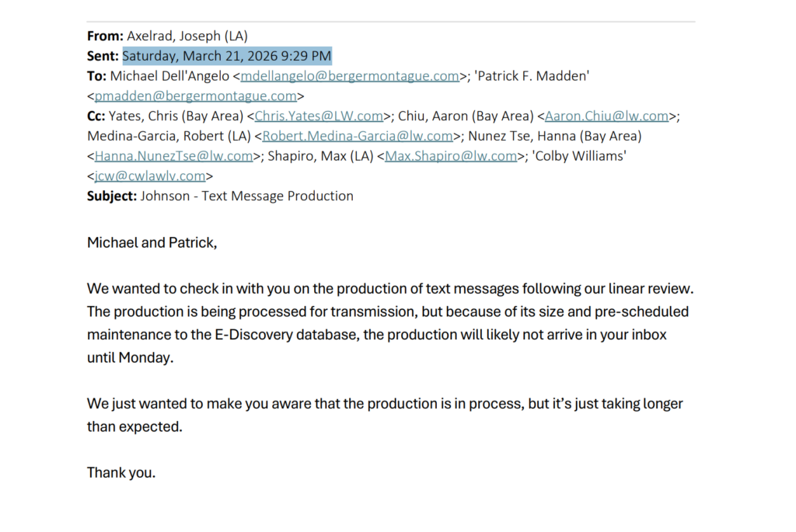Click the bold "Cc:" header label
Viewport: 796px width, 532px height.
[x=96, y=116]
